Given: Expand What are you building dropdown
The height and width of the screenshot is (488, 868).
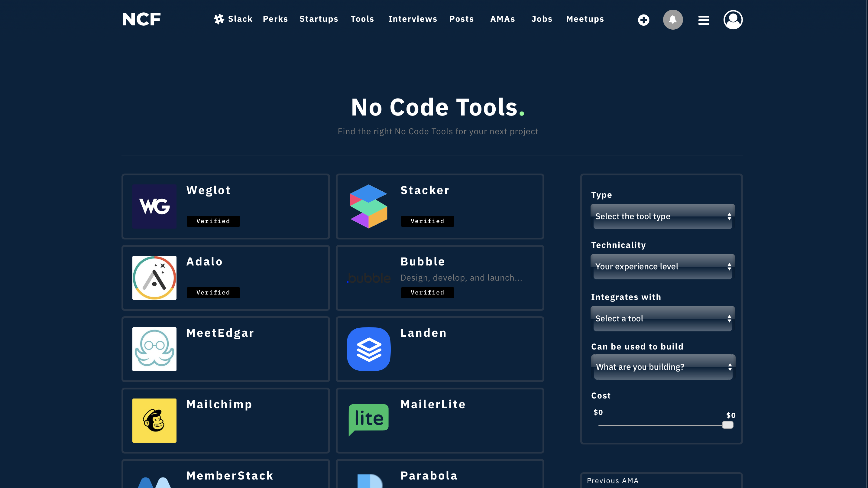Looking at the screenshot, I should coord(663,367).
